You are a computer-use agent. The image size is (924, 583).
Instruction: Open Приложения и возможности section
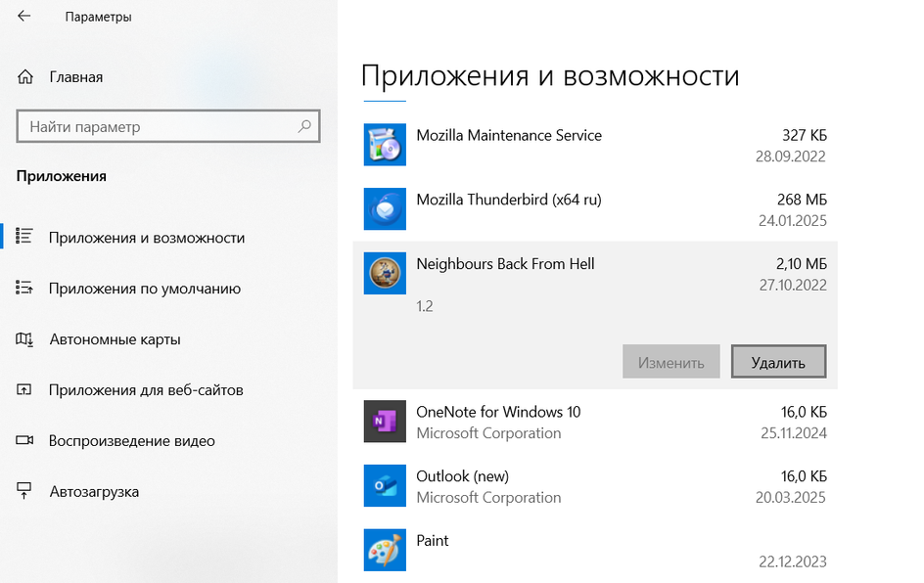[147, 238]
